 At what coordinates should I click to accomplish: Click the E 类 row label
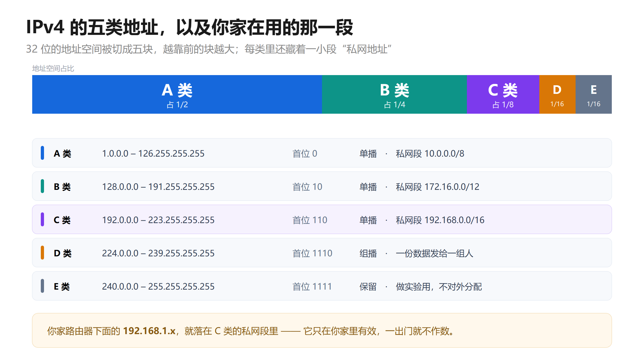click(62, 286)
